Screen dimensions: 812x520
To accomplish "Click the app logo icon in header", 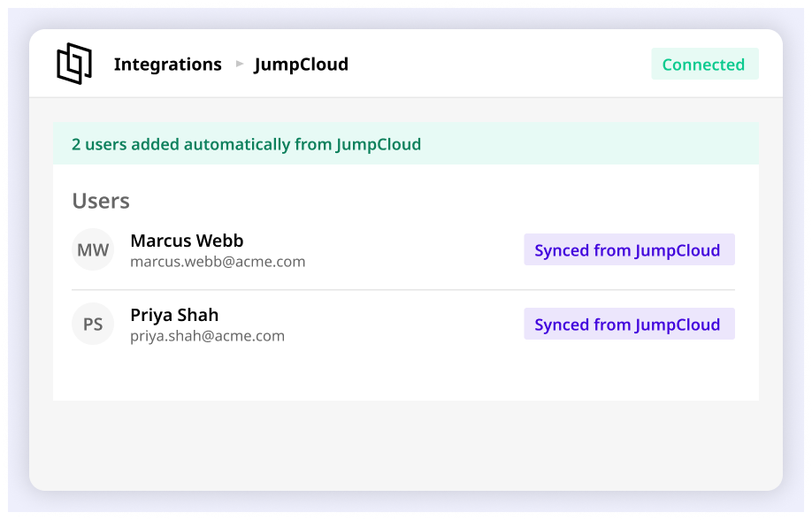I will point(74,64).
